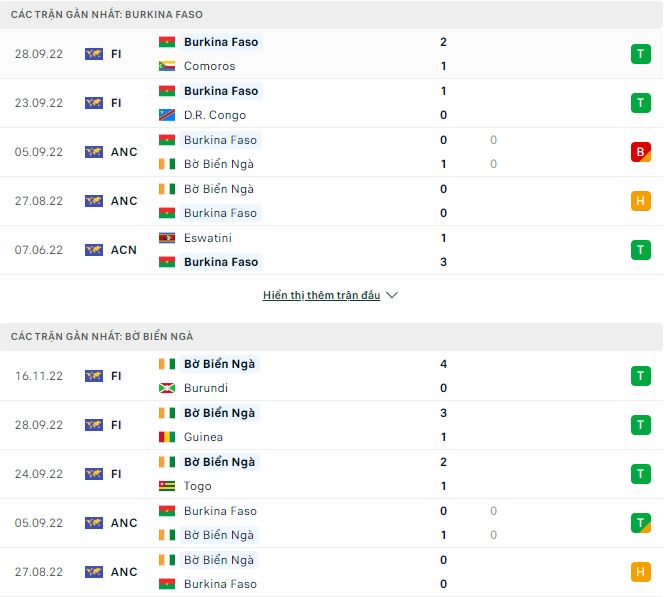Click the ACN competition label on 07.06.22
672x597 pixels.
pos(124,250)
